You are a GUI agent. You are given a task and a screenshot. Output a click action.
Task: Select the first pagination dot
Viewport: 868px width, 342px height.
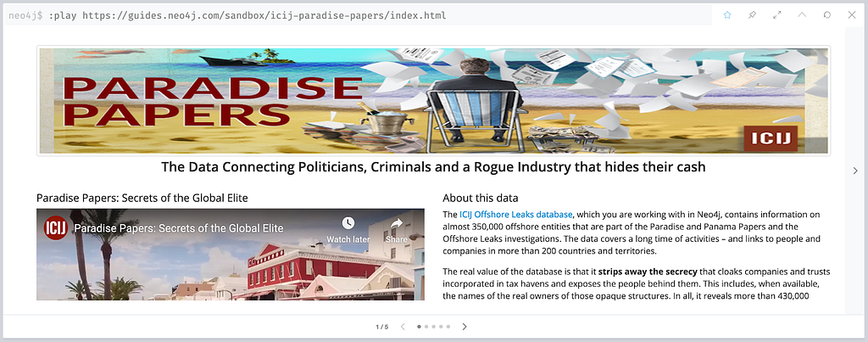tap(419, 327)
